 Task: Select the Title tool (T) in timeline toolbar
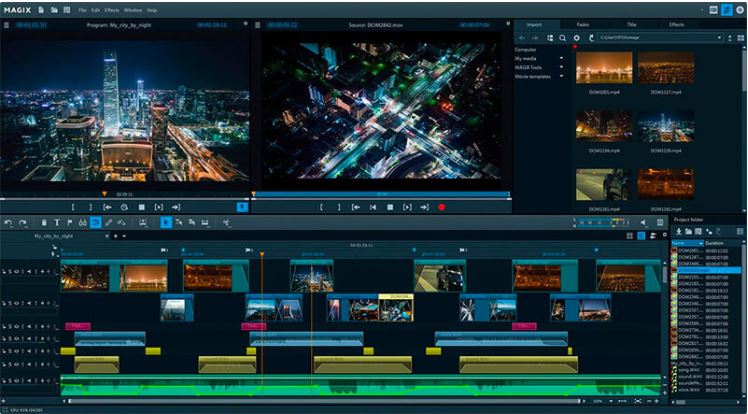point(56,223)
